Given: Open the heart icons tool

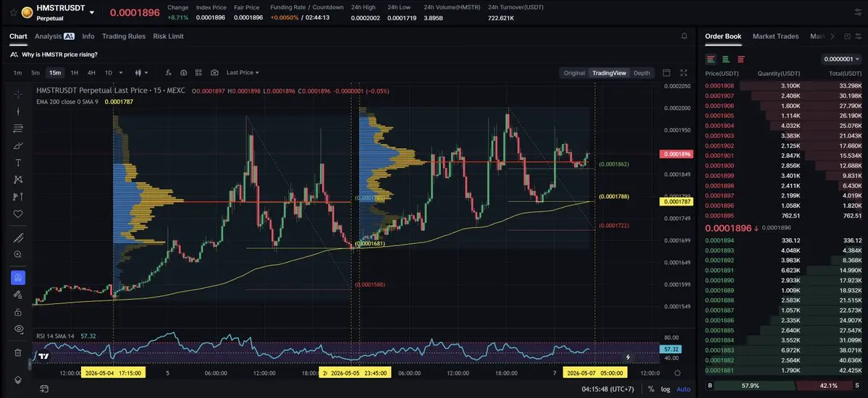Looking at the screenshot, I should pyautogui.click(x=18, y=213).
